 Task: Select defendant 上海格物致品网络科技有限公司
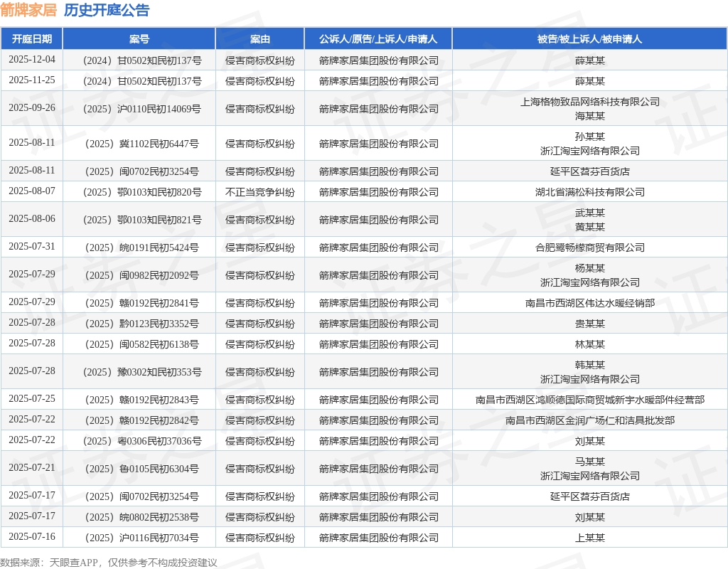(589, 102)
